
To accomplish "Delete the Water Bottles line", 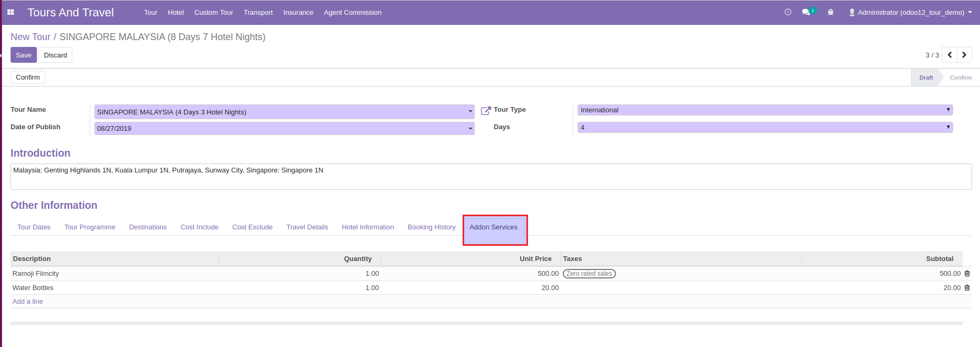I will coord(967,288).
